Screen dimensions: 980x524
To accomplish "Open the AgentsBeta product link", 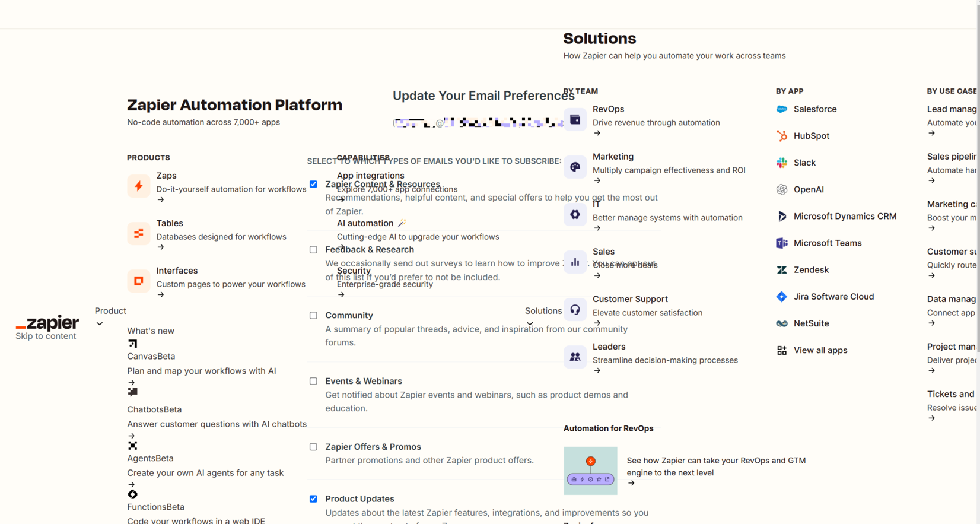I will coord(150,458).
